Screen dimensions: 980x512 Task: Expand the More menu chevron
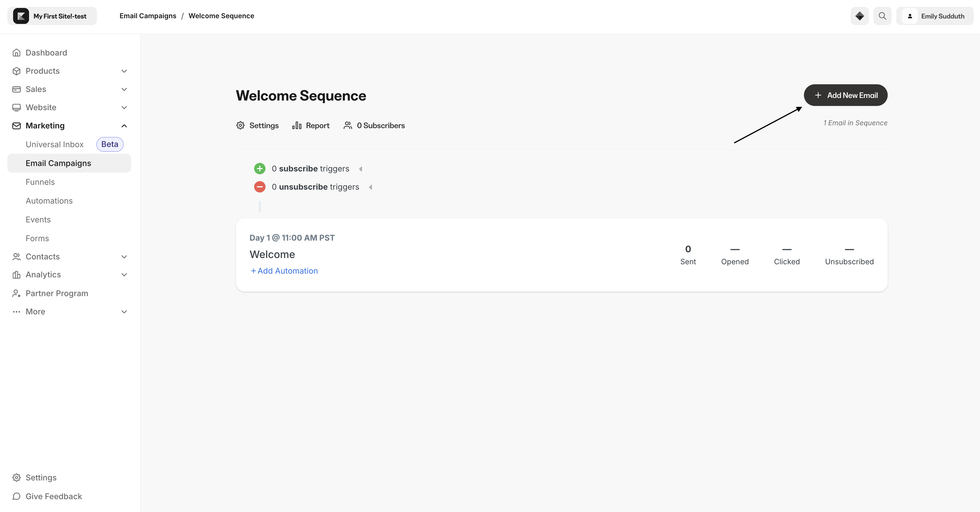click(x=124, y=312)
